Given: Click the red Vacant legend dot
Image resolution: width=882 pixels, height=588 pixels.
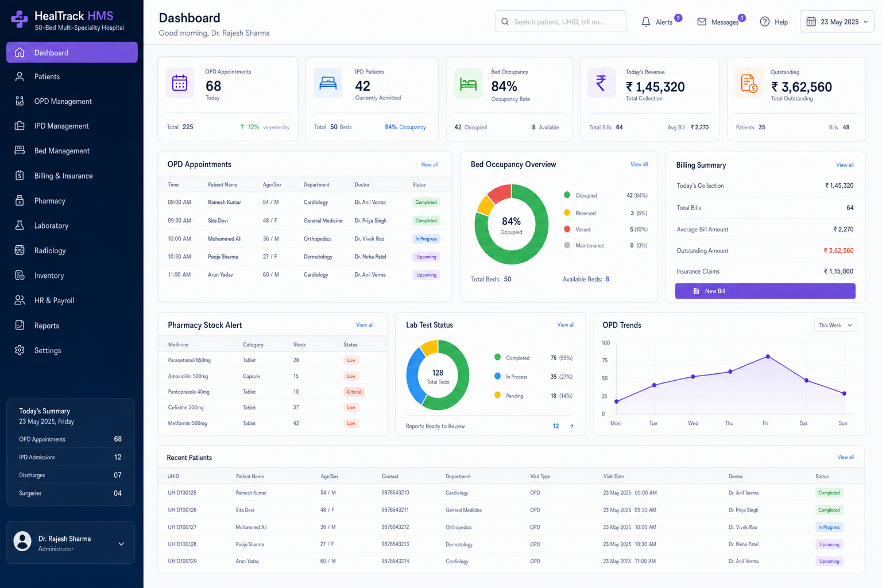Looking at the screenshot, I should coord(567,229).
